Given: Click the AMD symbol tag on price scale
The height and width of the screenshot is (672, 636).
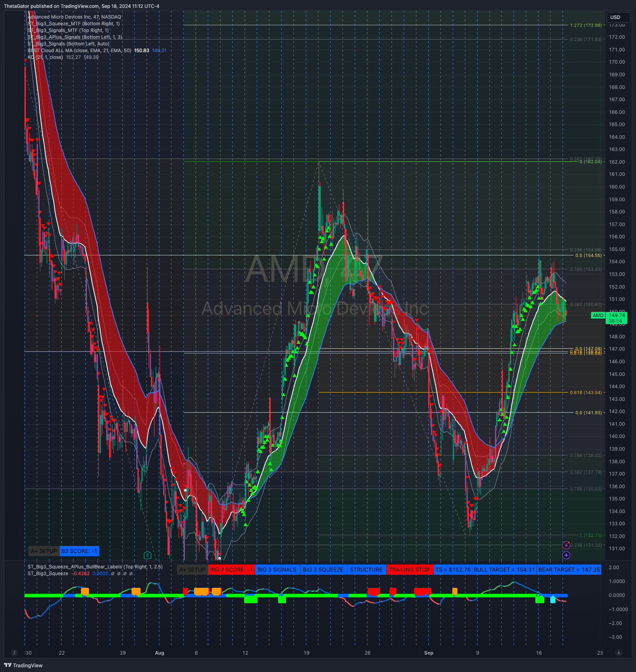Looking at the screenshot, I should (x=598, y=315).
